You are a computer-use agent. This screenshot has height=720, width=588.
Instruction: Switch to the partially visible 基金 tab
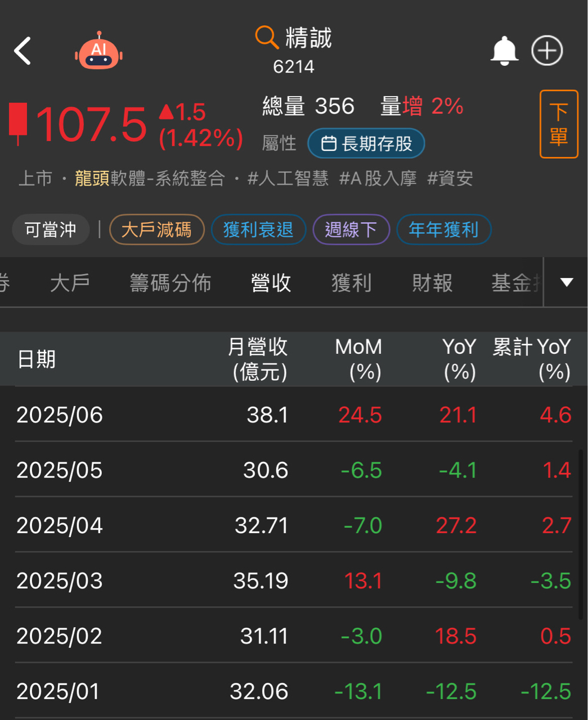[x=515, y=282]
